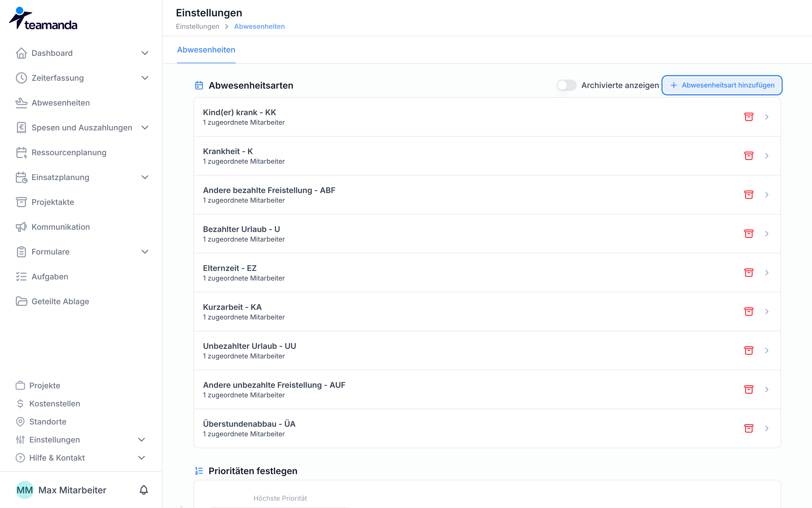Image resolution: width=812 pixels, height=508 pixels.
Task: Expand the sidebar Einstellungen chevron
Action: point(142,440)
